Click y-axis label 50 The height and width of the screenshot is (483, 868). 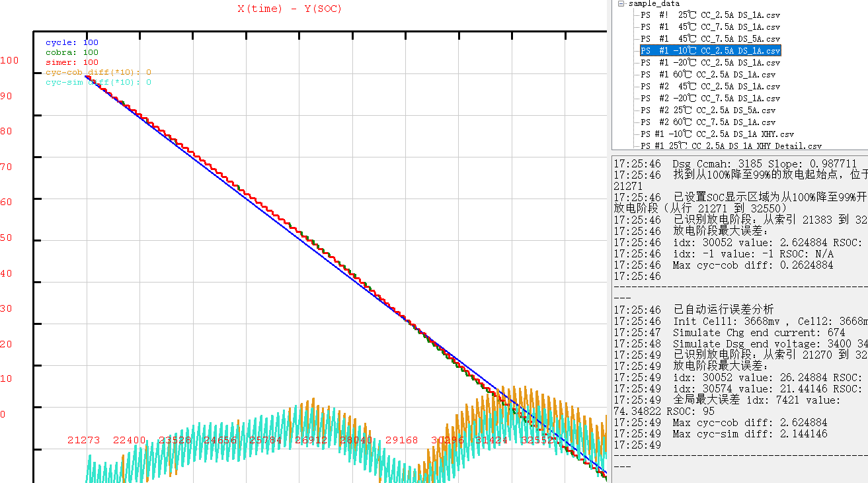click(x=6, y=238)
